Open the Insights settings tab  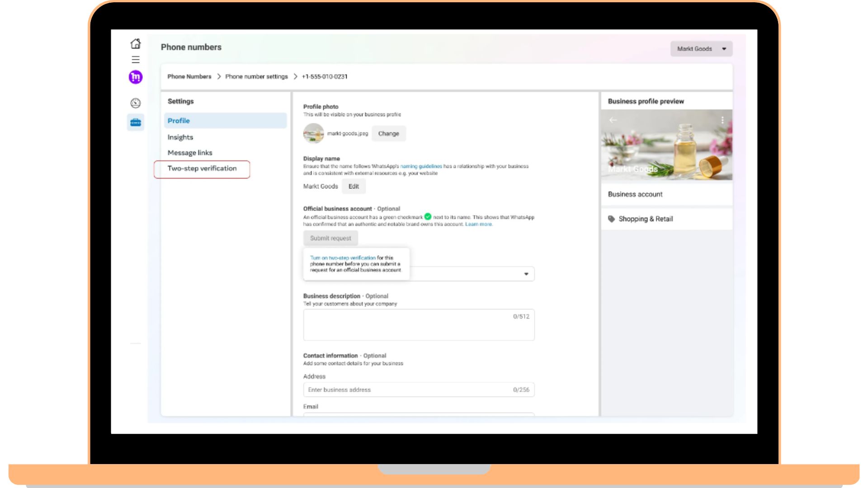click(180, 137)
